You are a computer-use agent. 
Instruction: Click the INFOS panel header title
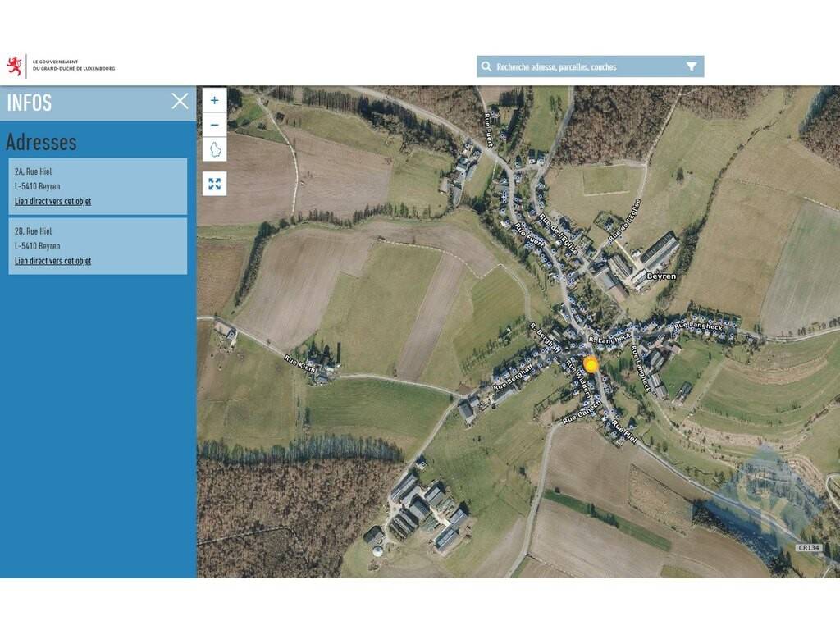(x=30, y=103)
